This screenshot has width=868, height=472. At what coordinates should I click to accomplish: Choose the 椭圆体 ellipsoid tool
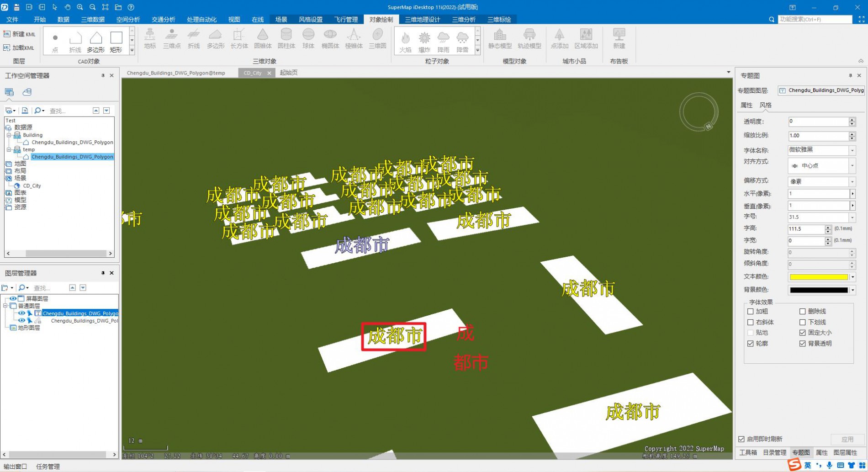coord(330,39)
